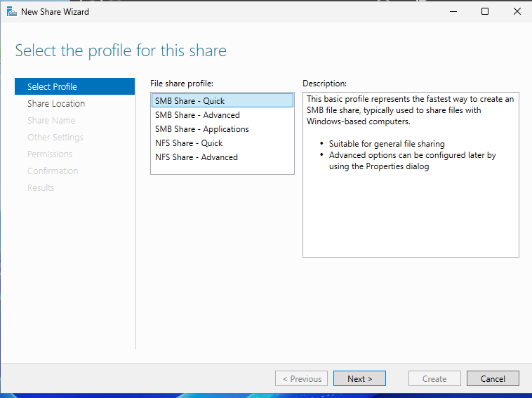Viewport: 532px width, 398px height.
Task: Maximize the New Share Wizard window
Action: pos(485,11)
